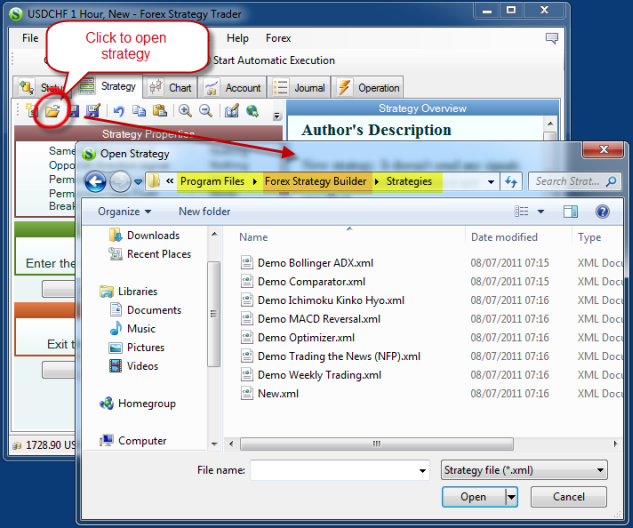Image resolution: width=633 pixels, height=528 pixels.
Task: Click the edit description book icon
Action: 232,111
